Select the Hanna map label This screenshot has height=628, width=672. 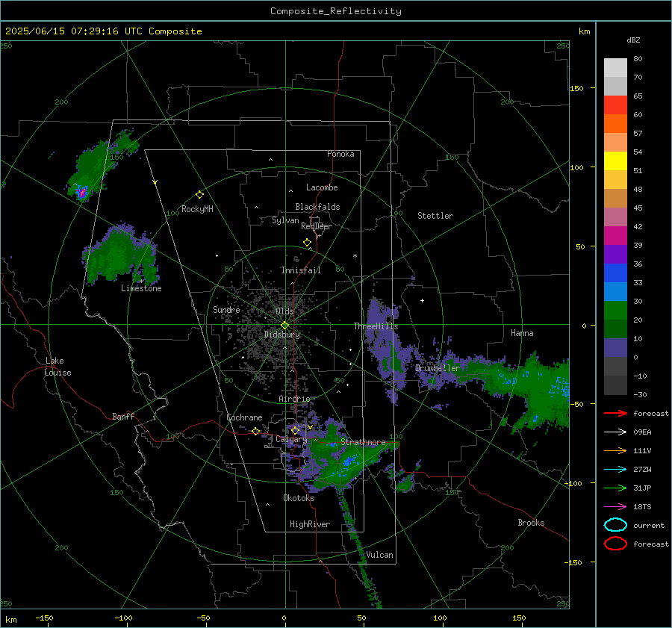pos(522,333)
